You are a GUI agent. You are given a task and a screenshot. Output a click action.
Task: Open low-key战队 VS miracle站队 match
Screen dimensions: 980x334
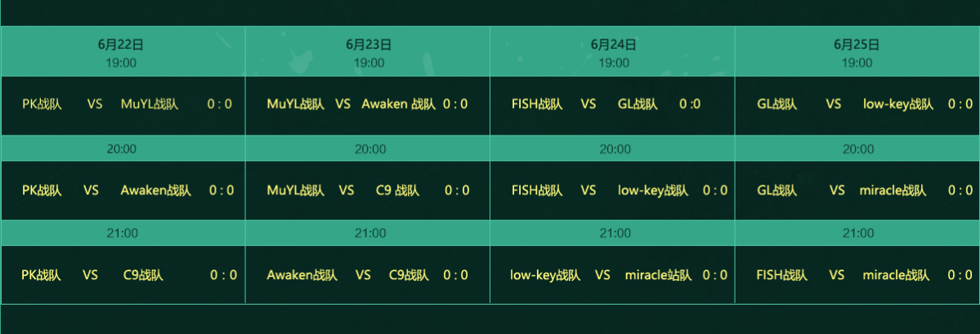612,274
